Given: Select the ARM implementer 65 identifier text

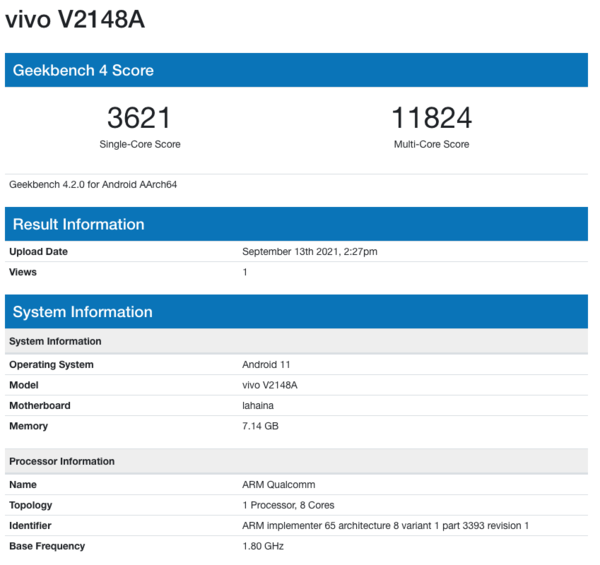Looking at the screenshot, I should pos(385,526).
